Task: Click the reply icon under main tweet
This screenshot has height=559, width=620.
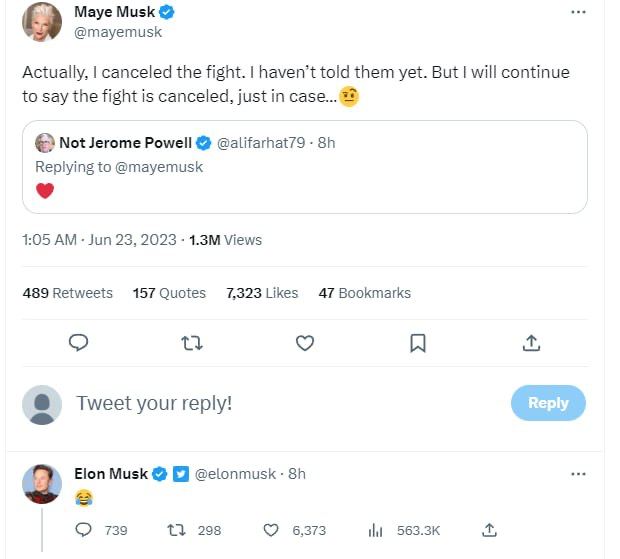Action: 79,343
